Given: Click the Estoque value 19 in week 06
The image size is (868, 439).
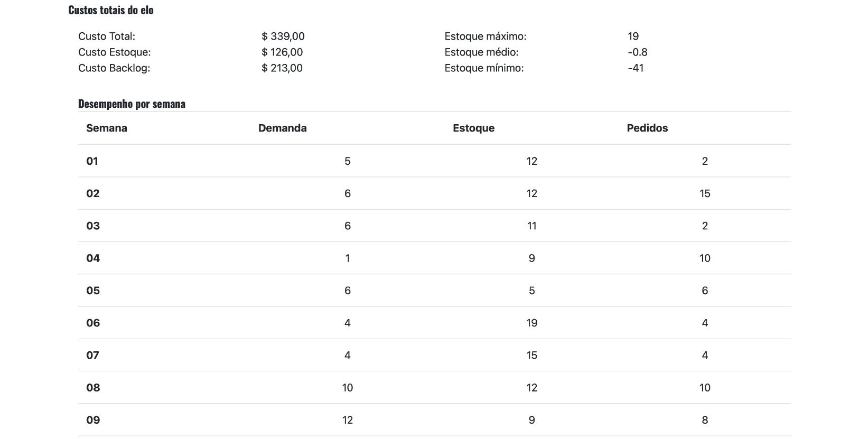Looking at the screenshot, I should click(531, 323).
